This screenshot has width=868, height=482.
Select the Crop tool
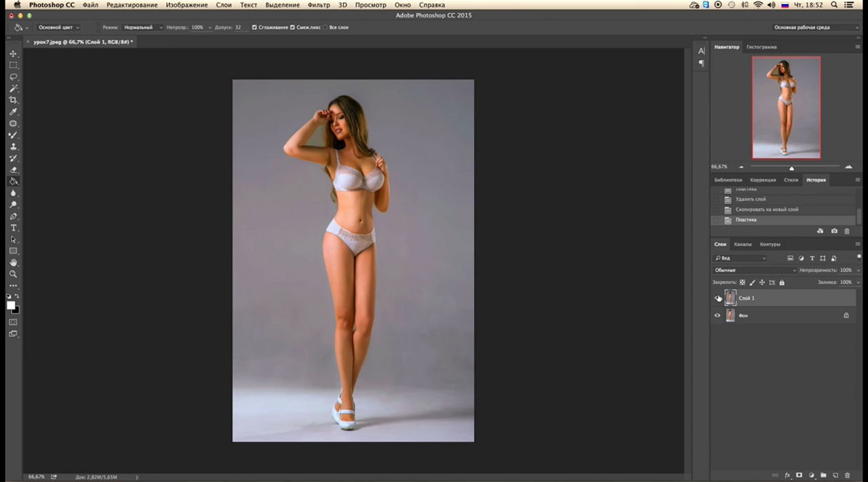[13, 100]
